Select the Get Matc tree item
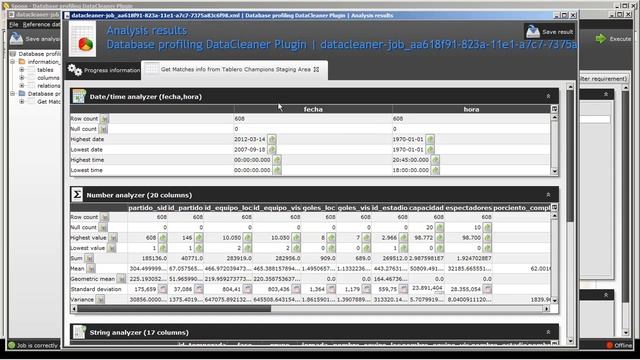The image size is (640, 360). (49, 102)
